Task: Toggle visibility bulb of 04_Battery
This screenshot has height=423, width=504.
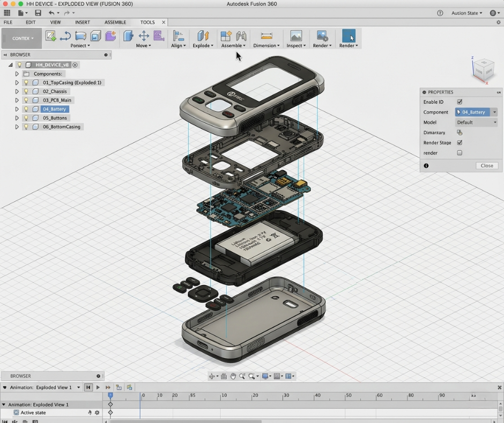Action: pyautogui.click(x=26, y=109)
